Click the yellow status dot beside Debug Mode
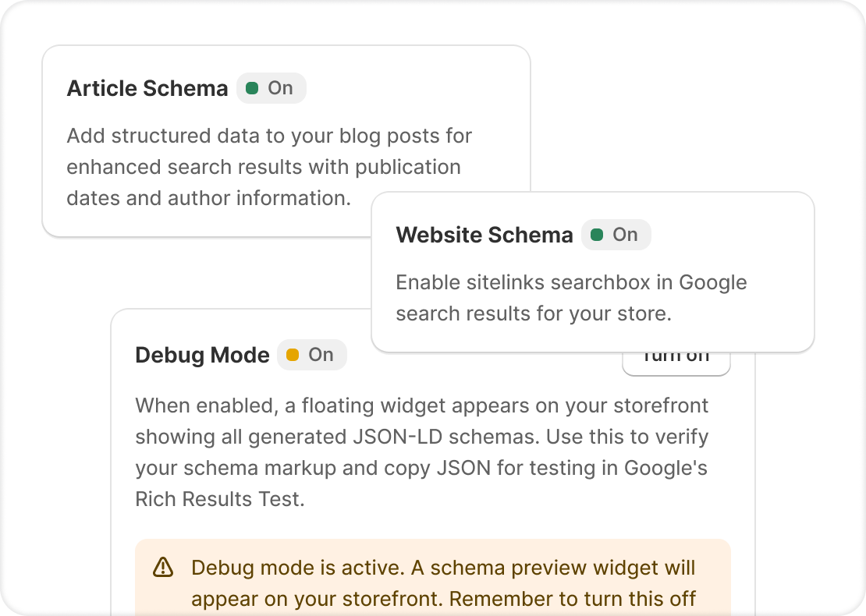The height and width of the screenshot is (616, 866). (293, 355)
